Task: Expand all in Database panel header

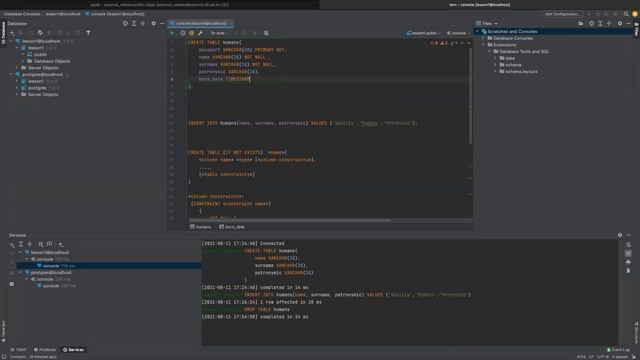Action: click(134, 23)
